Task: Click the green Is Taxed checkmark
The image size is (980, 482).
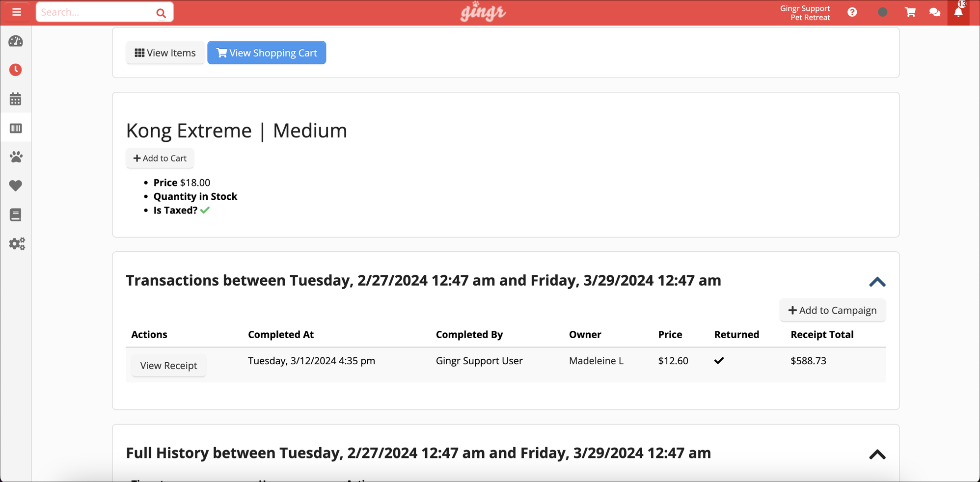Action: 205,210
